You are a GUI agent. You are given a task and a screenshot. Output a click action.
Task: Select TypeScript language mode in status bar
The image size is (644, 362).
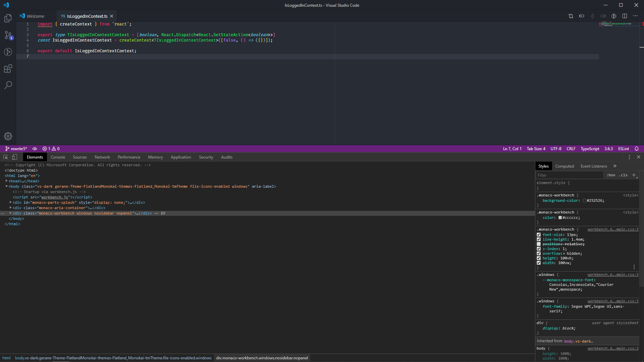click(x=590, y=149)
